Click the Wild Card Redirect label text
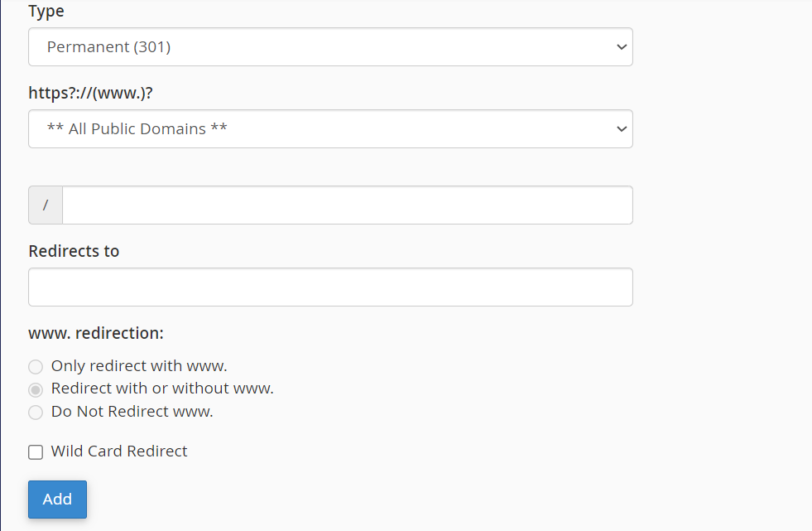This screenshot has height=531, width=812. point(119,451)
